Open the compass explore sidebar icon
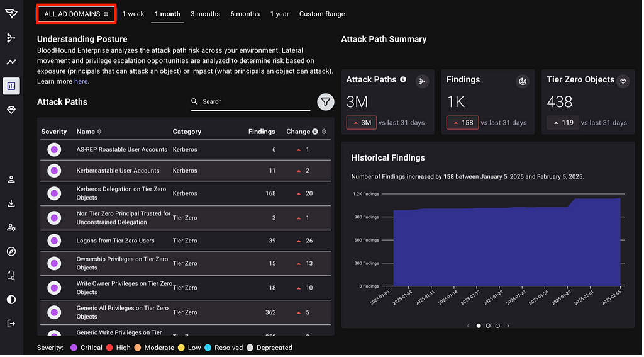This screenshot has width=644, height=357. click(11, 251)
